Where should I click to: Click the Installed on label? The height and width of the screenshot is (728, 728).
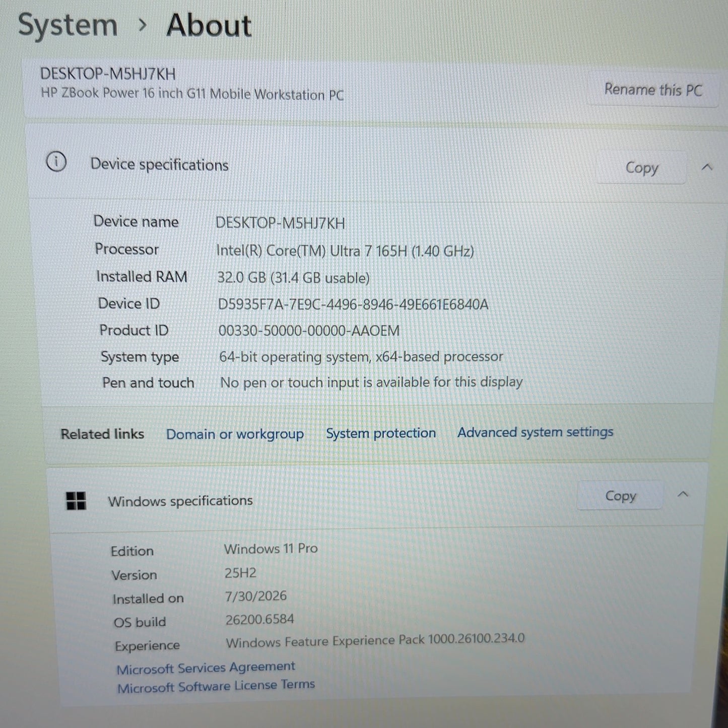[x=148, y=599]
